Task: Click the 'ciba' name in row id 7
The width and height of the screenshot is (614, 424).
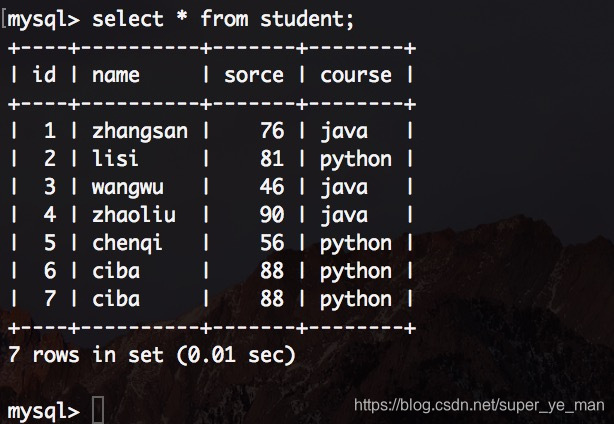Action: (x=116, y=299)
